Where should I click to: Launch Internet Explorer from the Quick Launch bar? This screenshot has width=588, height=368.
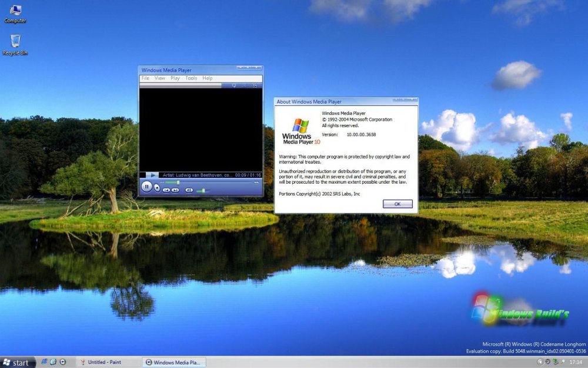(x=44, y=362)
